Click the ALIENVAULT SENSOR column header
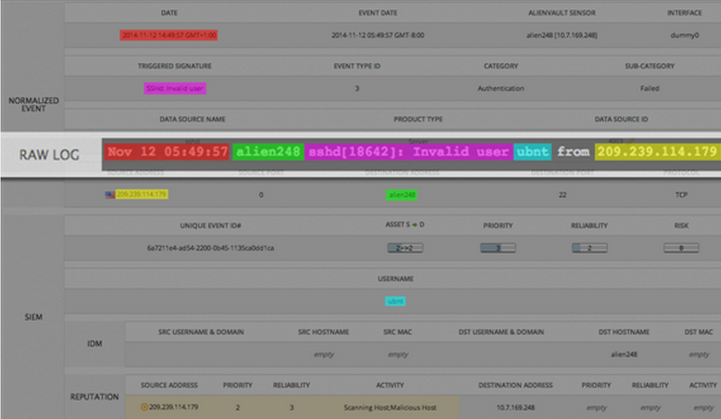This screenshot has width=721, height=419. pyautogui.click(x=562, y=13)
